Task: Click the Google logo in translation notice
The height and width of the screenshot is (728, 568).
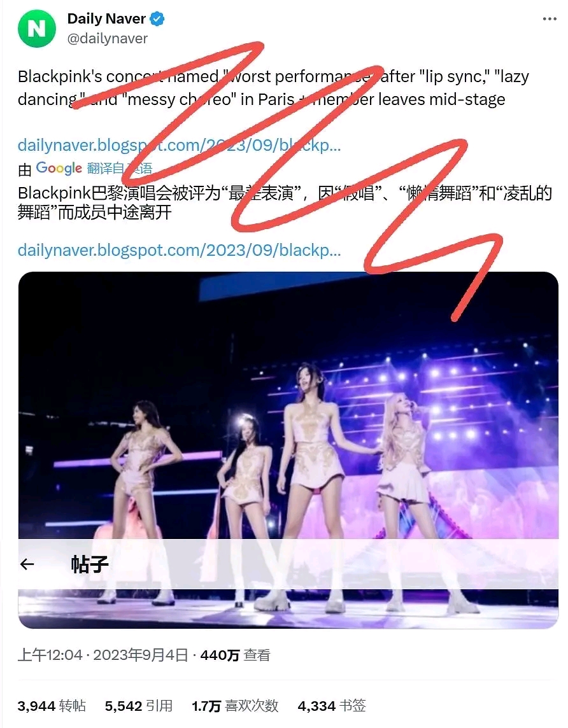Action: (x=59, y=168)
